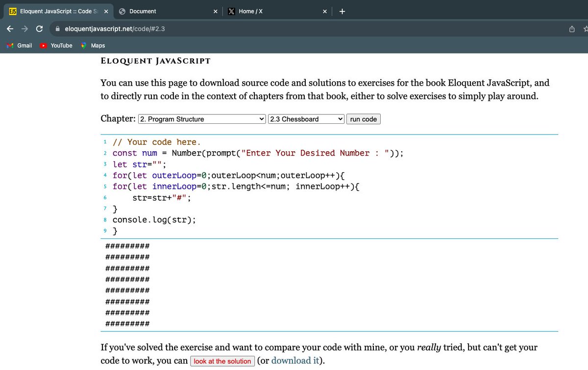Click the 'run code' button
The image size is (588, 370).
364,119
